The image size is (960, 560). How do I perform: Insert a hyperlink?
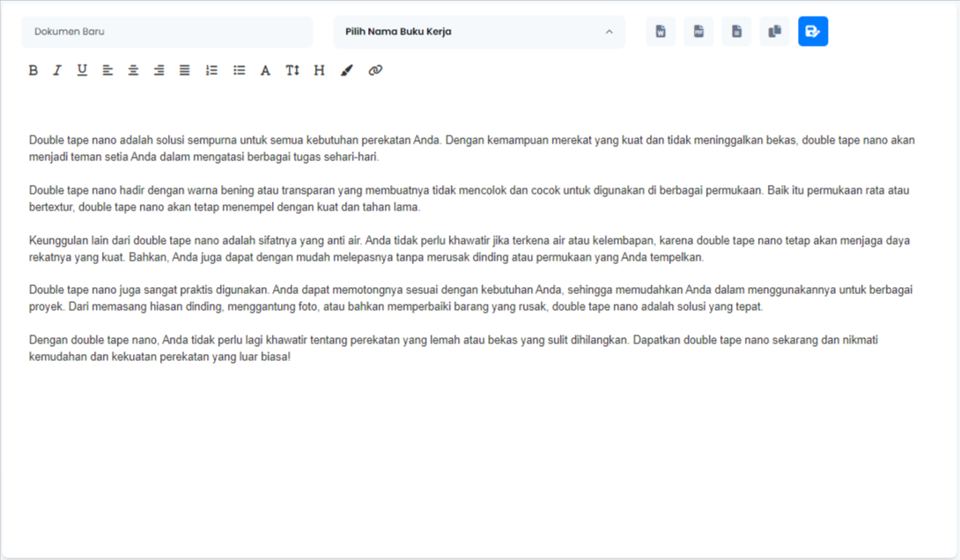pos(375,70)
